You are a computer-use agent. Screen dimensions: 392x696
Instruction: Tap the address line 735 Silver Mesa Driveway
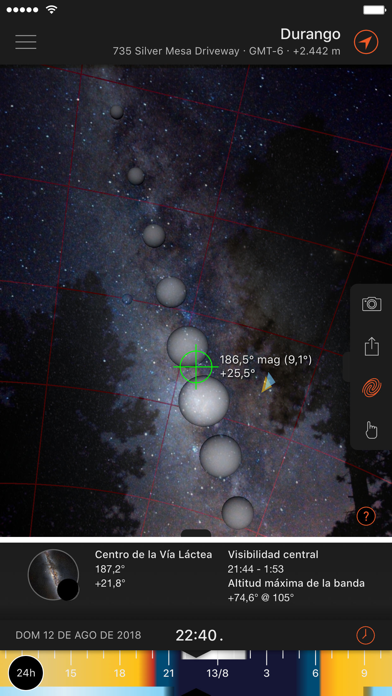(176, 51)
